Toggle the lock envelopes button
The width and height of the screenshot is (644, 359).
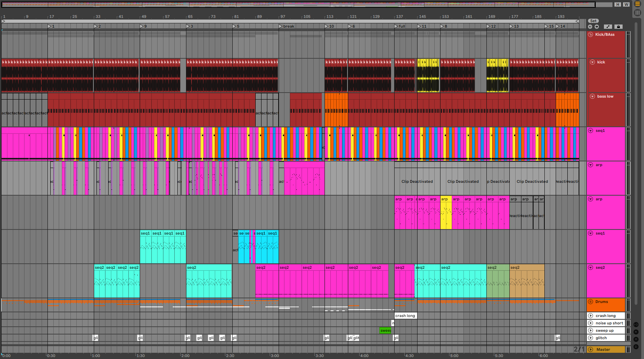tap(618, 26)
